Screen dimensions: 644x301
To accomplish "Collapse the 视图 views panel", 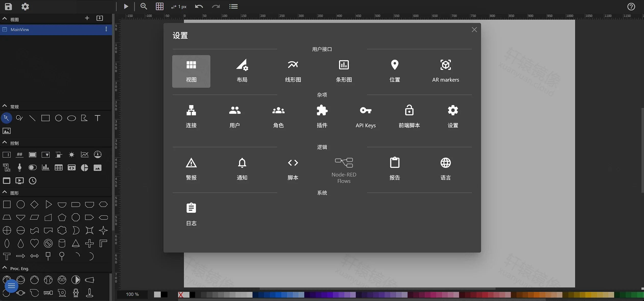I will tap(5, 19).
